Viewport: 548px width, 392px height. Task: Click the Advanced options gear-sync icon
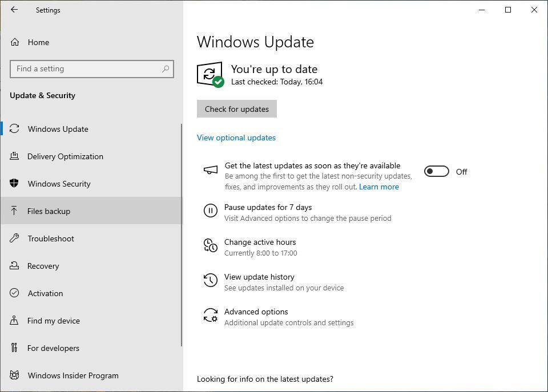211,315
